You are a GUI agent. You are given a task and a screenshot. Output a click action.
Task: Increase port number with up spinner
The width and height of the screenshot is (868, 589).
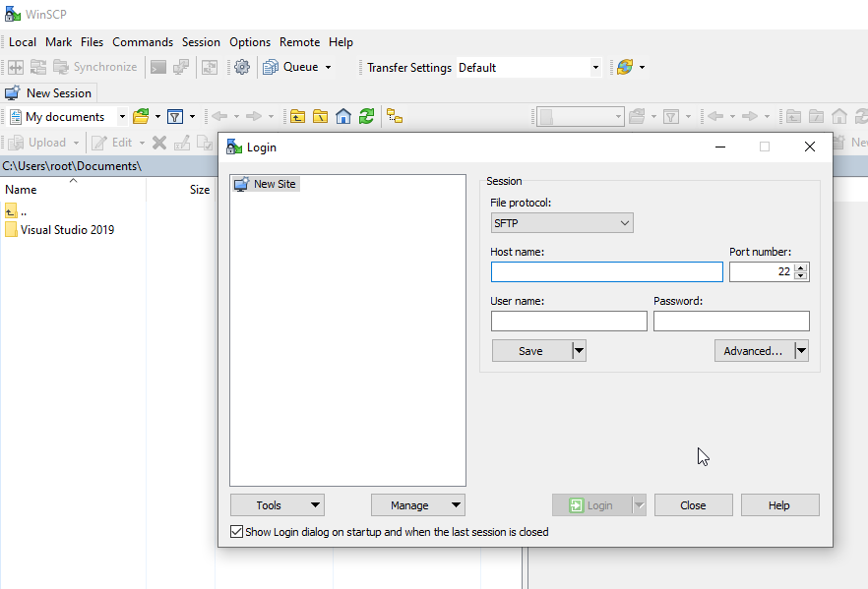(x=800, y=267)
